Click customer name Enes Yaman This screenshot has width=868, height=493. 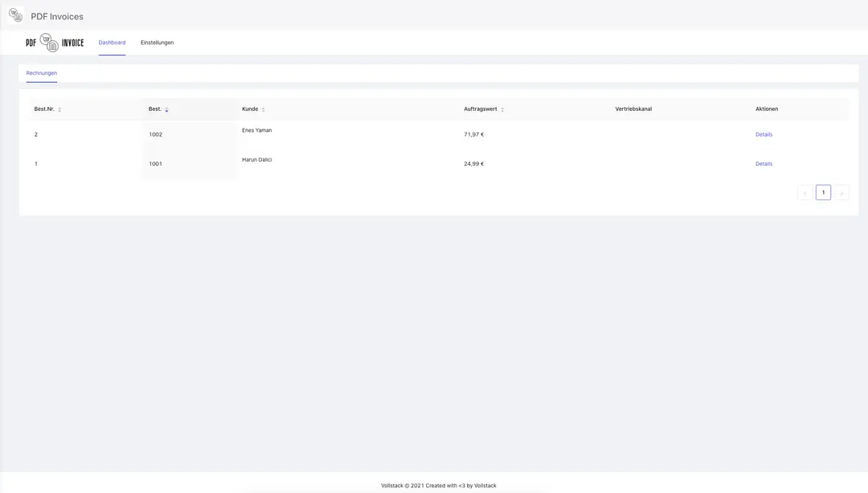[256, 130]
